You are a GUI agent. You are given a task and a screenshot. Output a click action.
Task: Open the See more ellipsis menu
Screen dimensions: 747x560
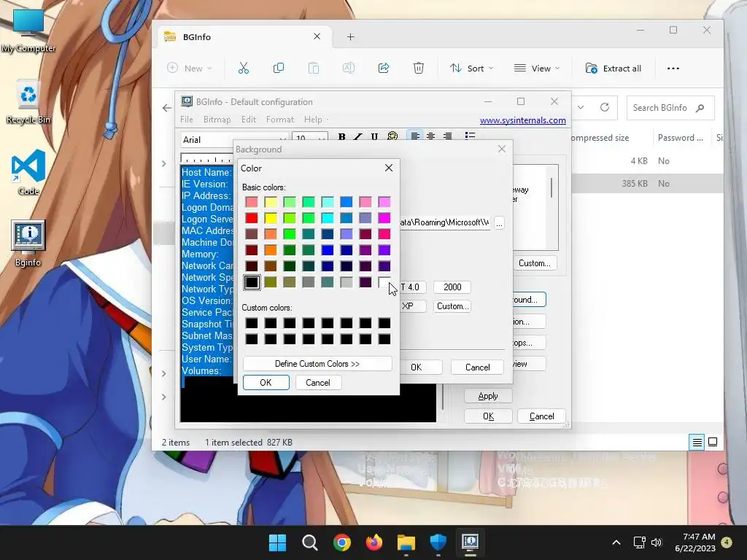coord(673,68)
